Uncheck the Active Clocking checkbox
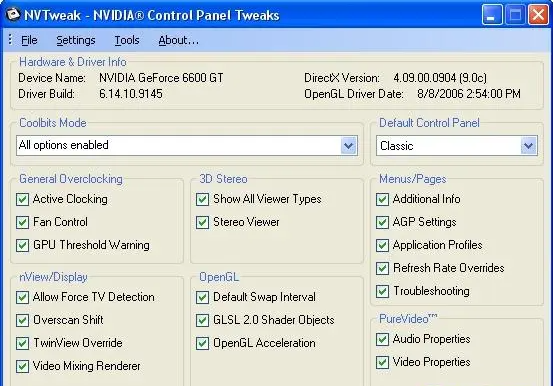 coord(23,199)
